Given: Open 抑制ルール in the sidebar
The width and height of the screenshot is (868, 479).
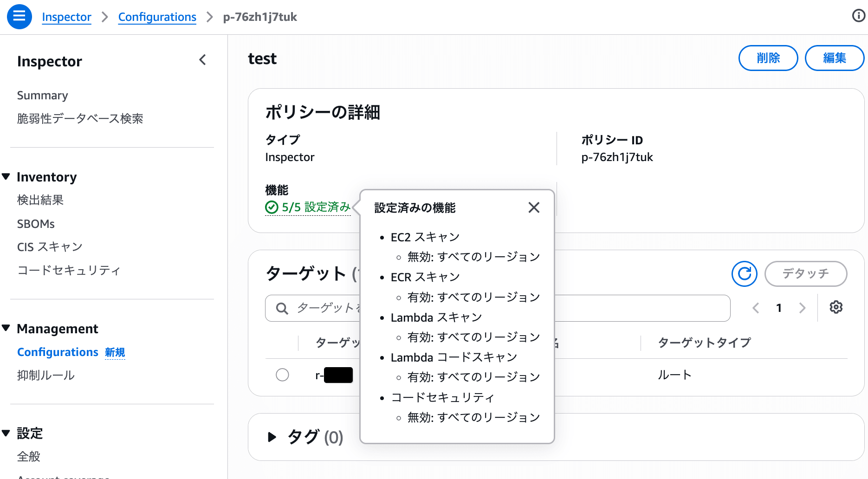Looking at the screenshot, I should point(46,375).
